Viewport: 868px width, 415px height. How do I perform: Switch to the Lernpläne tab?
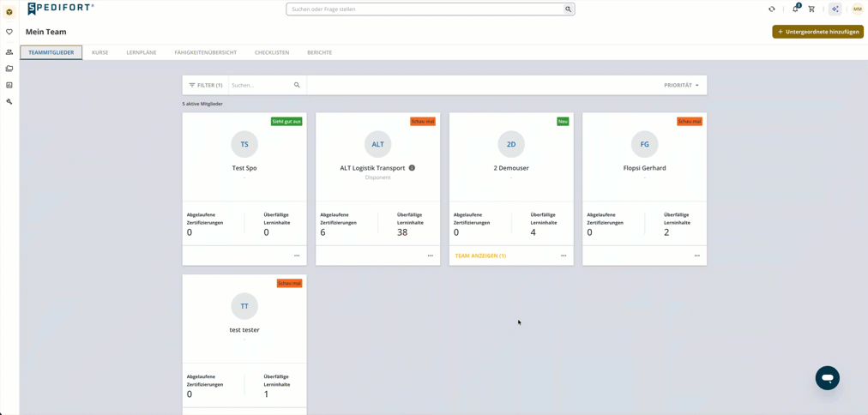click(142, 52)
